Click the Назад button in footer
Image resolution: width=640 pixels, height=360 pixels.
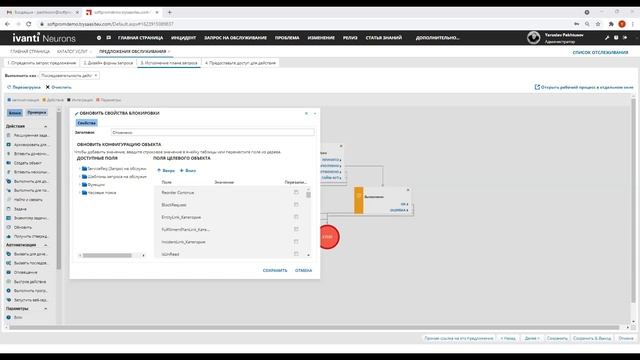[508, 338]
